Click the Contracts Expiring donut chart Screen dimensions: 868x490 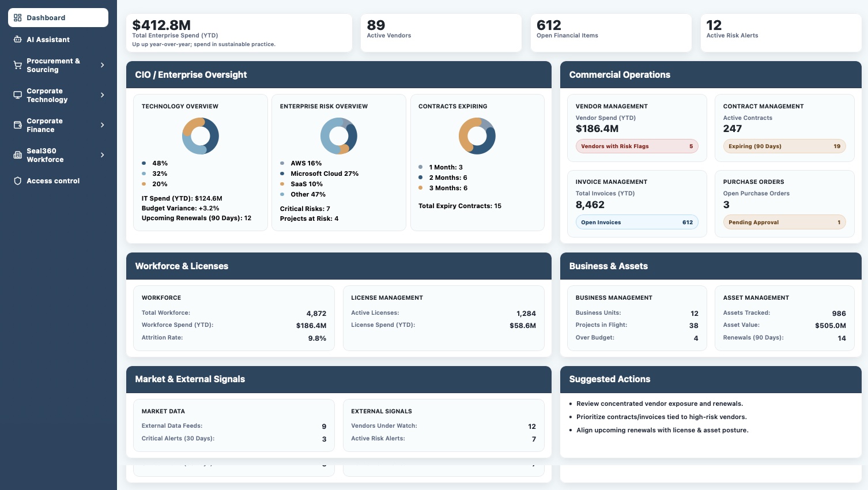(x=477, y=136)
